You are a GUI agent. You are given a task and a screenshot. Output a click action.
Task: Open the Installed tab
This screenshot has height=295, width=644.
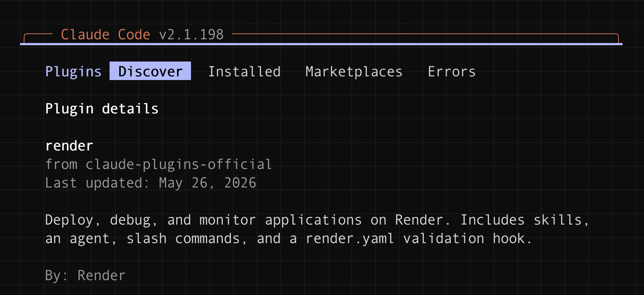(x=244, y=72)
